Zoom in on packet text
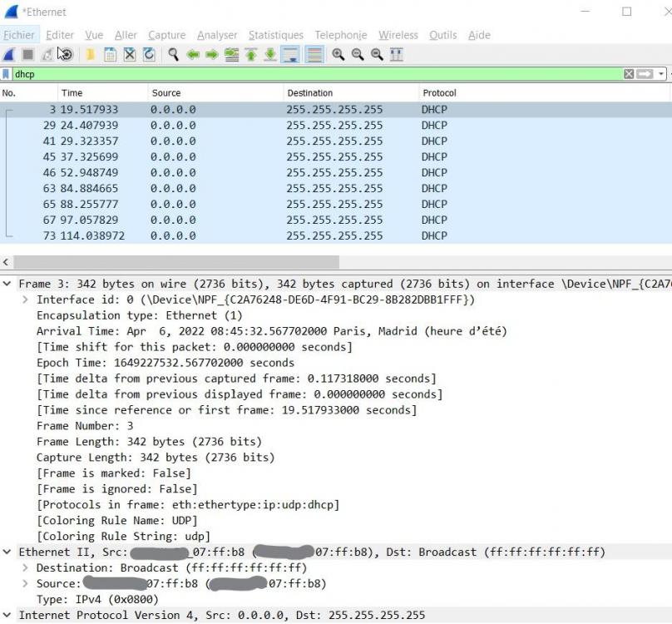 338,55
